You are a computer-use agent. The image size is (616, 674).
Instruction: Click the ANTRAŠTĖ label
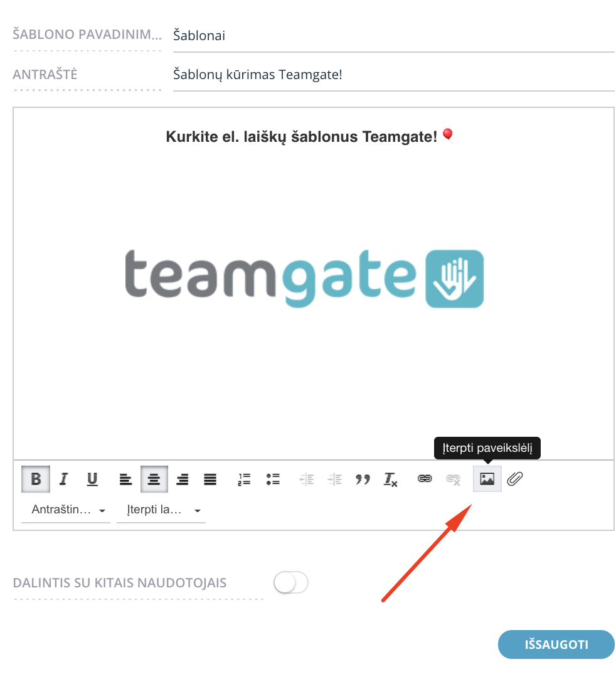pos(45,74)
